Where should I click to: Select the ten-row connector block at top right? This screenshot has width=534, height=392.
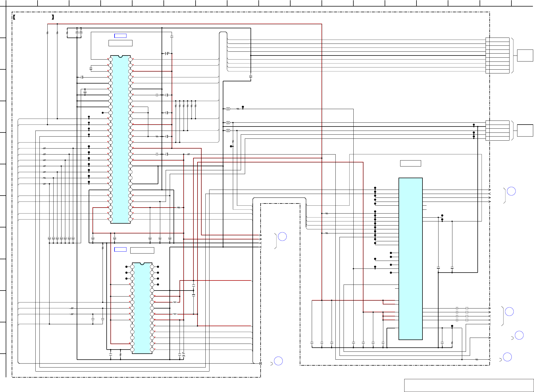(497, 55)
